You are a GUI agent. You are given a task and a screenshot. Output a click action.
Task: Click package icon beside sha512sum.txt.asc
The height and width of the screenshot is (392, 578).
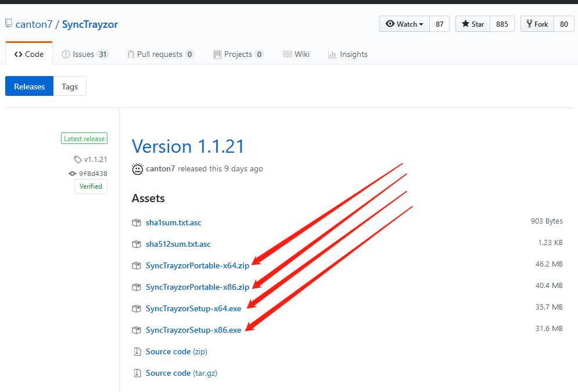[137, 244]
